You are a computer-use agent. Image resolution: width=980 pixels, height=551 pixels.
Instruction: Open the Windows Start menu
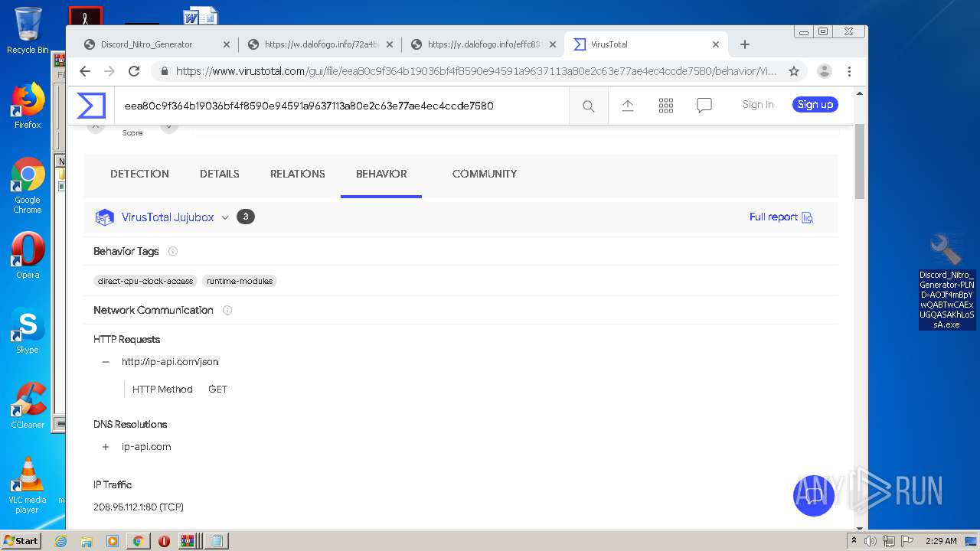[21, 540]
